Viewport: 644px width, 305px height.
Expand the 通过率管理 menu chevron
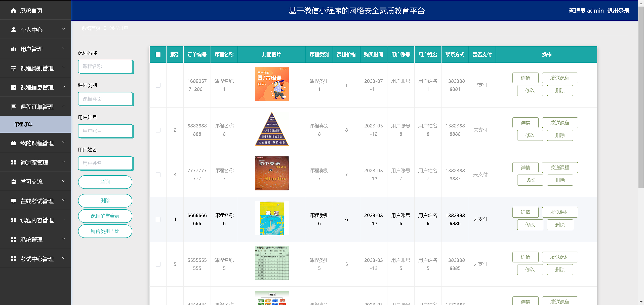(64, 162)
